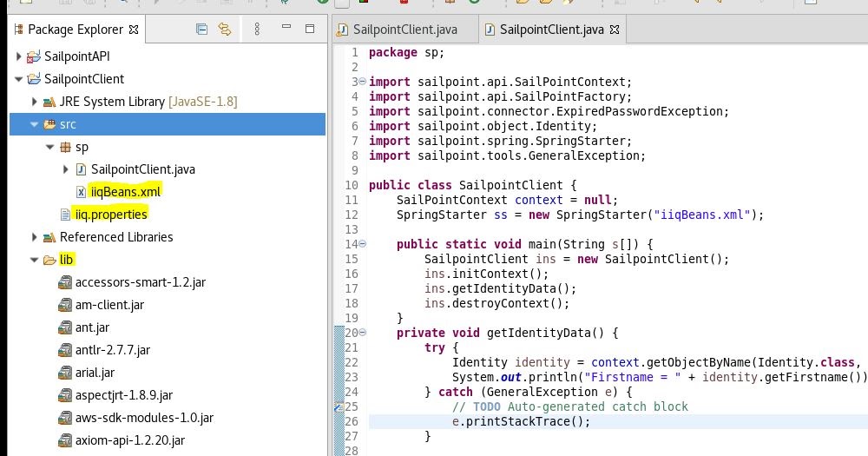Screen dimensions: 868x456
Task: Switch to the inactive SailpointClient.java editor tab
Action: pos(404,30)
